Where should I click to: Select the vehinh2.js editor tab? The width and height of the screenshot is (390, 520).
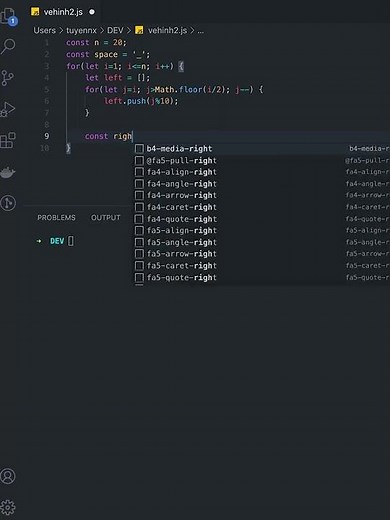(63, 12)
